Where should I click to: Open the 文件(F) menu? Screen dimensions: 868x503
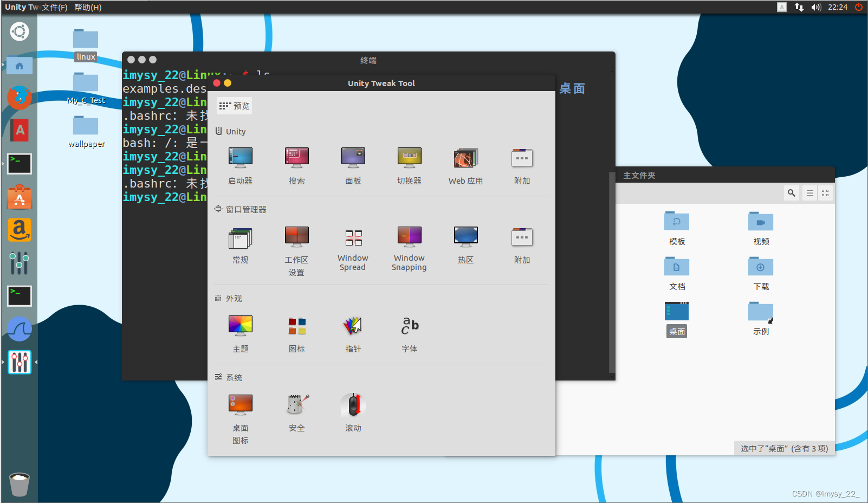tap(55, 7)
